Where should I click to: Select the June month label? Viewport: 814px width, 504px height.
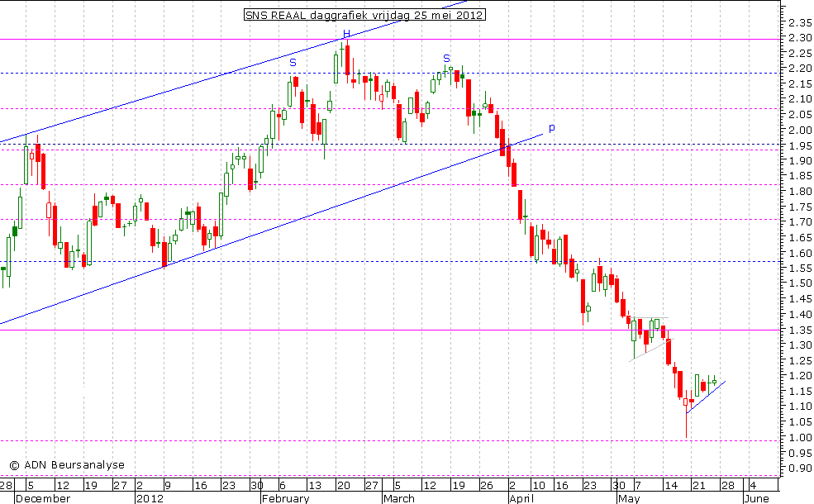point(756,498)
